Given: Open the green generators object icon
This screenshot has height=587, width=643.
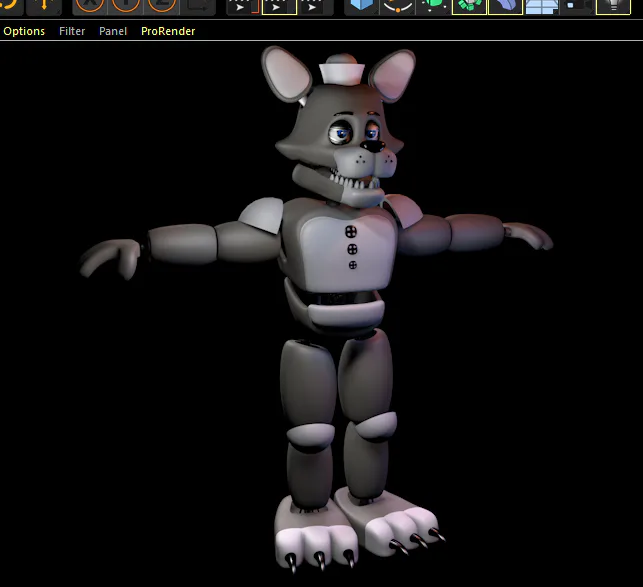Looking at the screenshot, I should [x=433, y=6].
